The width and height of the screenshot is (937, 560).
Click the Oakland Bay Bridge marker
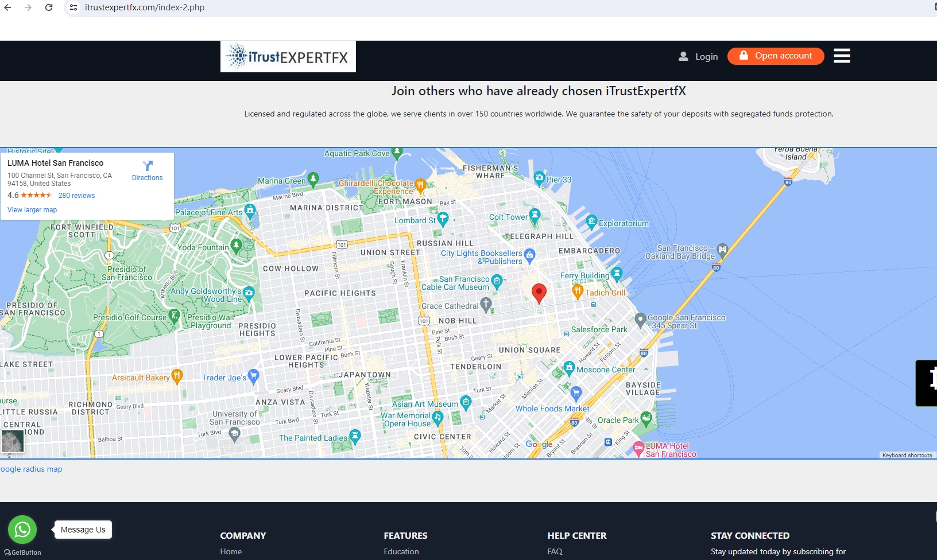click(722, 250)
